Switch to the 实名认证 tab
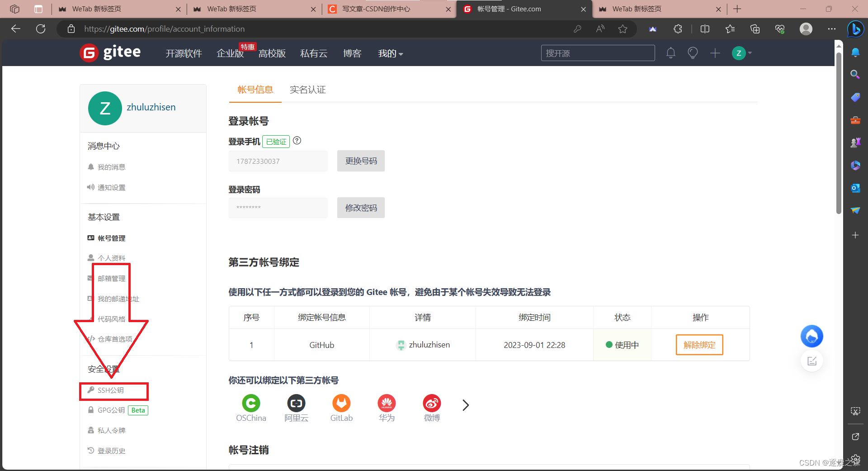868x471 pixels. 307,90
